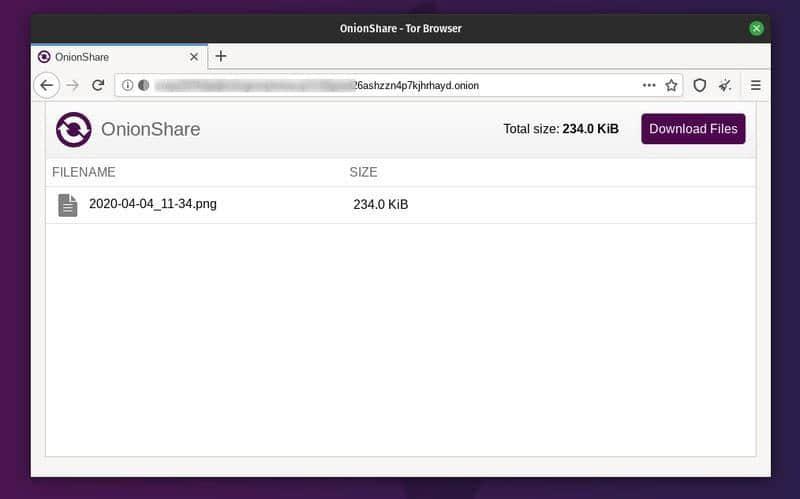Open the hamburger application menu
The image size is (800, 499).
coord(756,86)
